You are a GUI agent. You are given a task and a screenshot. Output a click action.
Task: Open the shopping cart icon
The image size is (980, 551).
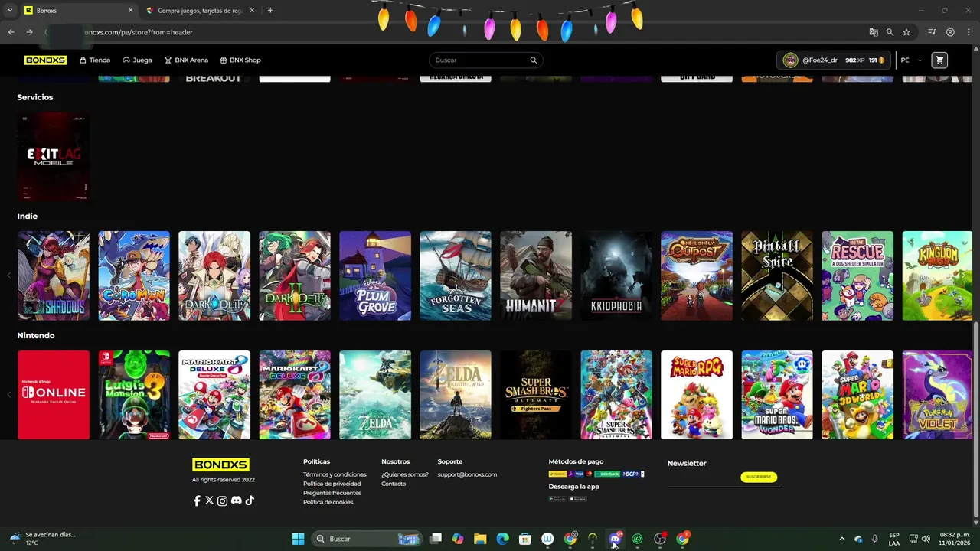pos(939,60)
